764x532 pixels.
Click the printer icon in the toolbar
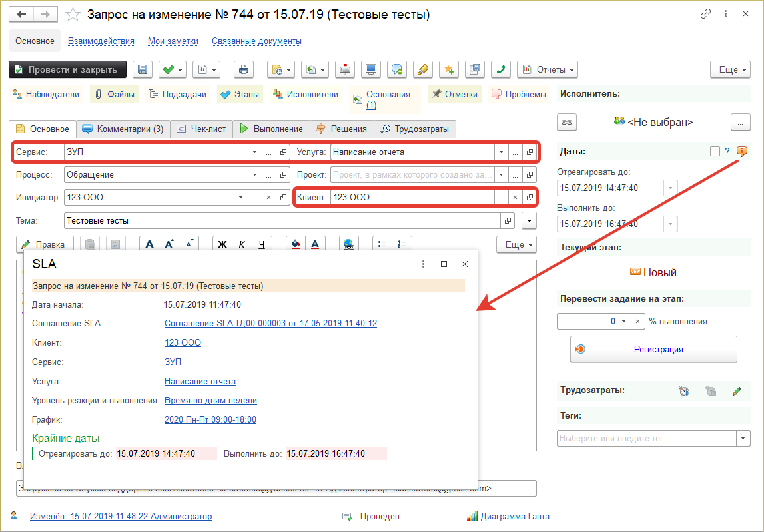(243, 69)
